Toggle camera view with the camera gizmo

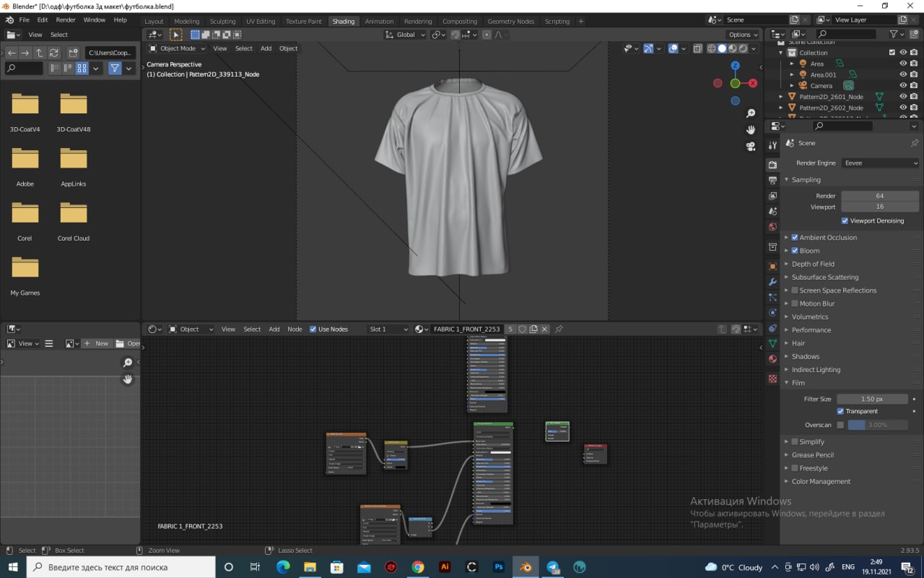[x=751, y=146]
